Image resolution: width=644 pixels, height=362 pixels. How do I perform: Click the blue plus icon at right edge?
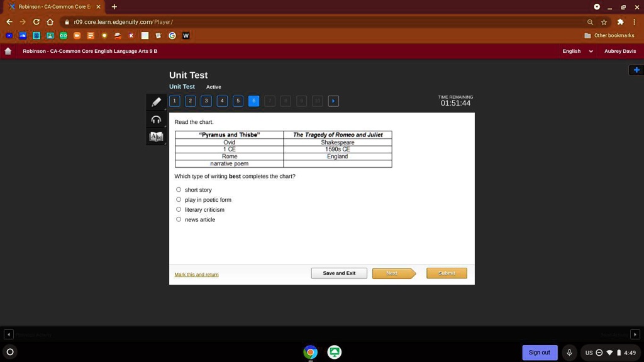click(x=636, y=70)
